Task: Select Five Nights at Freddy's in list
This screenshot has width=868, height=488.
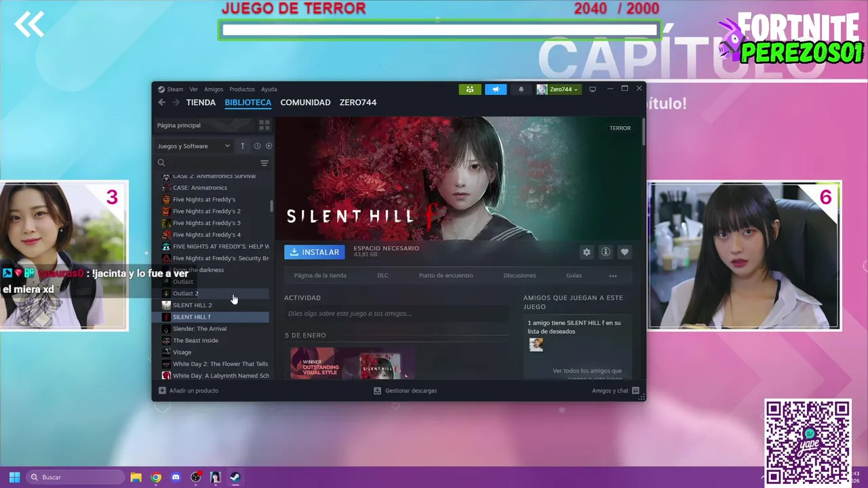Action: click(x=203, y=200)
